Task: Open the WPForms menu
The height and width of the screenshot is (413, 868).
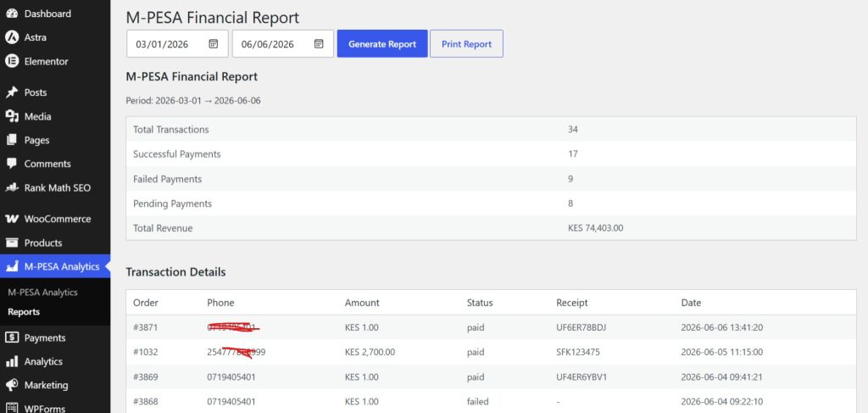Action: point(45,409)
